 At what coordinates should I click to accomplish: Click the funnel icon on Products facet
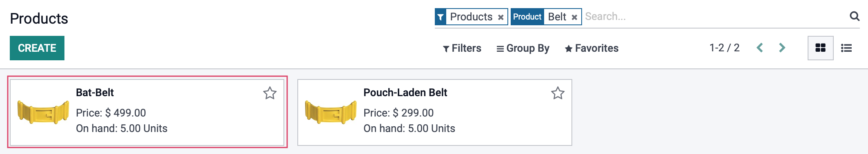click(441, 17)
